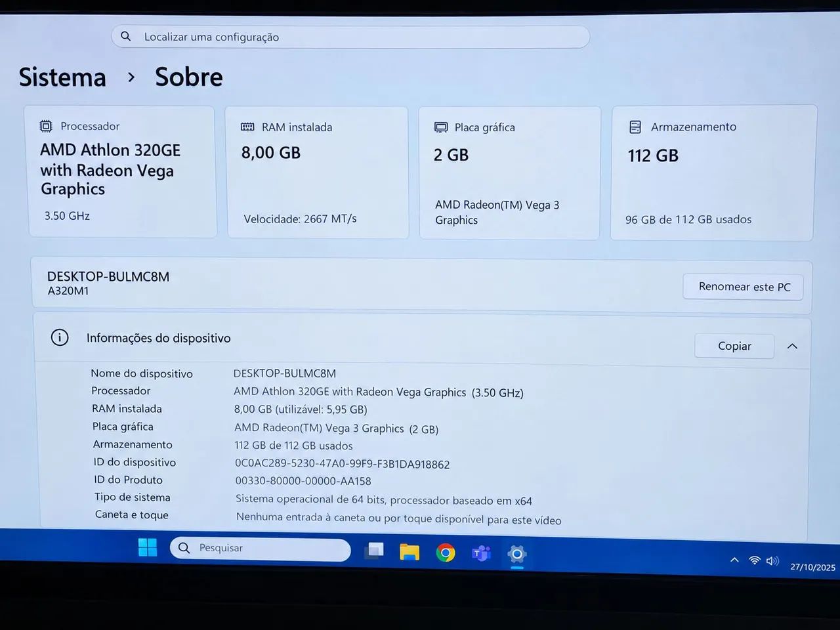Open the 8,00 GB RAM card
This screenshot has height=630, width=840.
(x=317, y=173)
